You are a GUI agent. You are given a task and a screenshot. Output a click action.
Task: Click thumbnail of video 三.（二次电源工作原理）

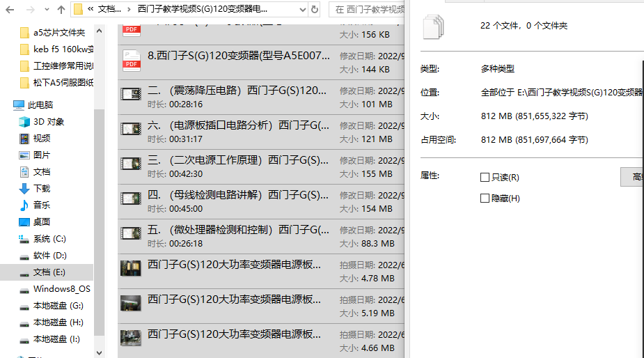point(131,164)
